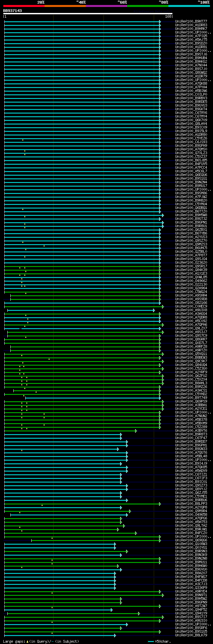This screenshot has width=213, height=644.
Task: Select the UniRef100_A1DR83 hit label
Action: click(191, 25)
